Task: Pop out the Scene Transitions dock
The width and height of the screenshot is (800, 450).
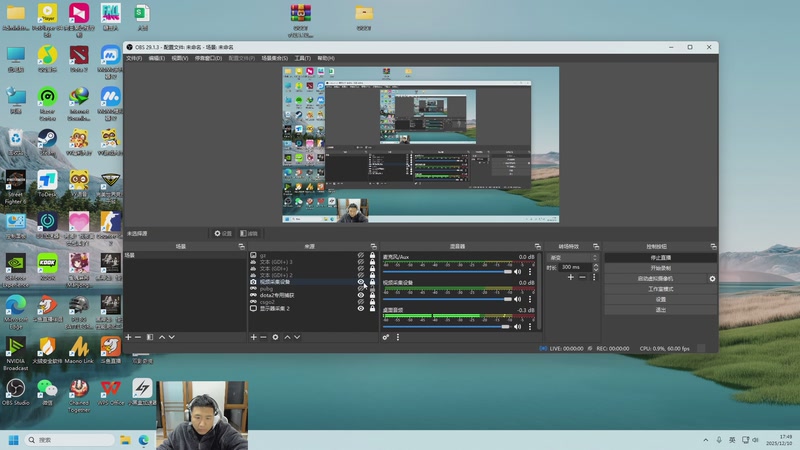Action: (x=596, y=246)
